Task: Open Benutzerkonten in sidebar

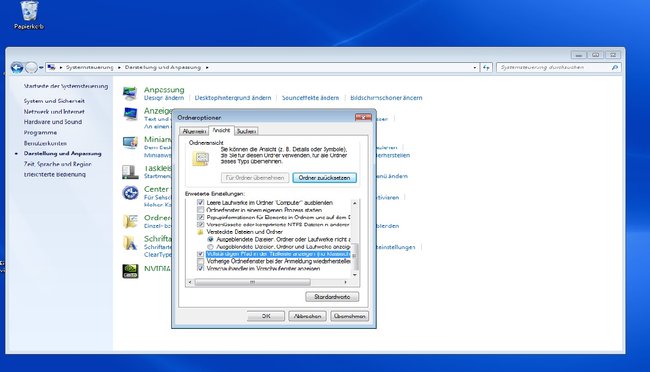Action: (45, 143)
